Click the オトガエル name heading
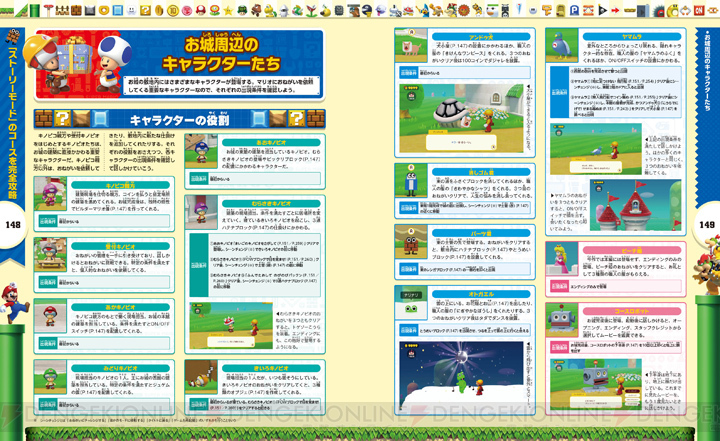720x441 pixels. tap(481, 294)
